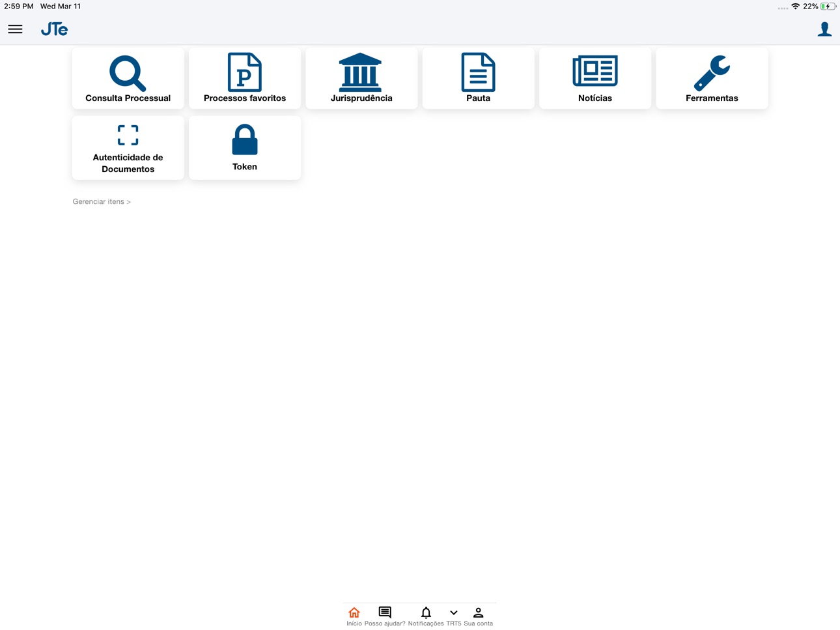
Task: Open Notícias newspaper tile
Action: [595, 78]
